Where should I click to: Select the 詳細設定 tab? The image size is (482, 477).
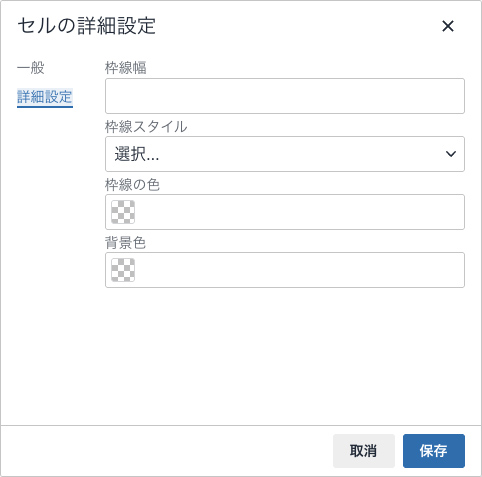tap(45, 97)
